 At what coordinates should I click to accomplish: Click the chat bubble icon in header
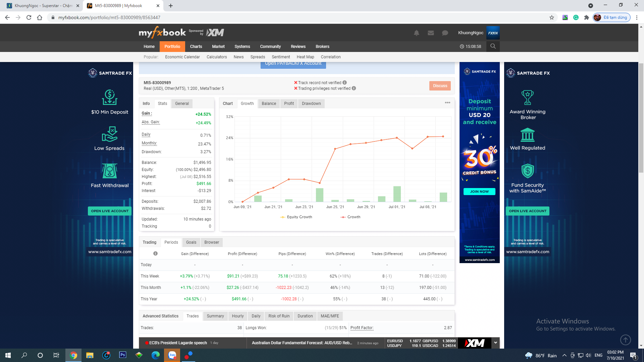pos(445,33)
